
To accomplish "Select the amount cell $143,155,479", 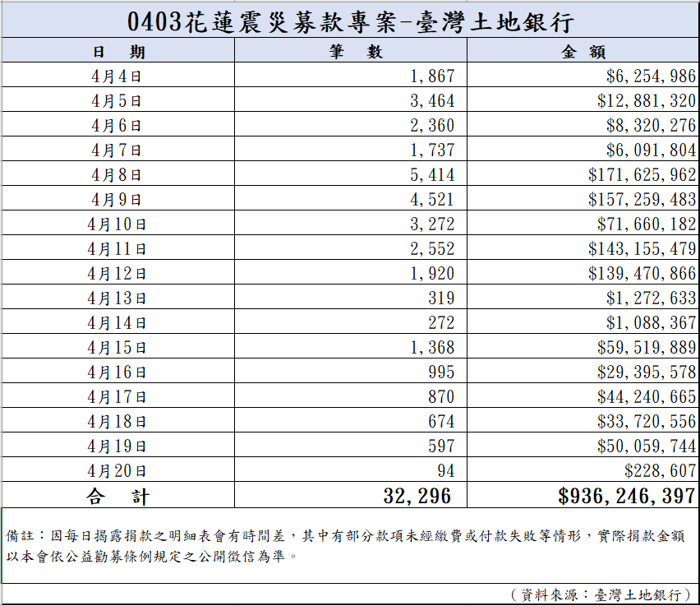I will click(x=583, y=247).
